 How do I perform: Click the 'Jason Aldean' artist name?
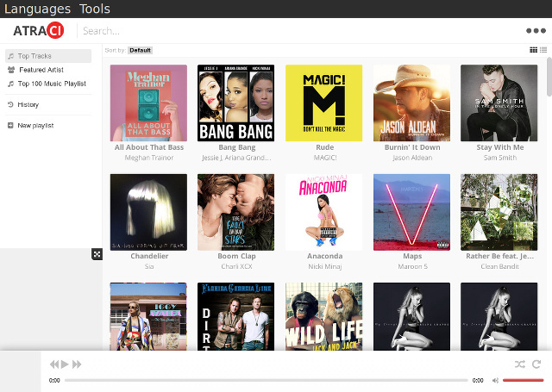(412, 158)
